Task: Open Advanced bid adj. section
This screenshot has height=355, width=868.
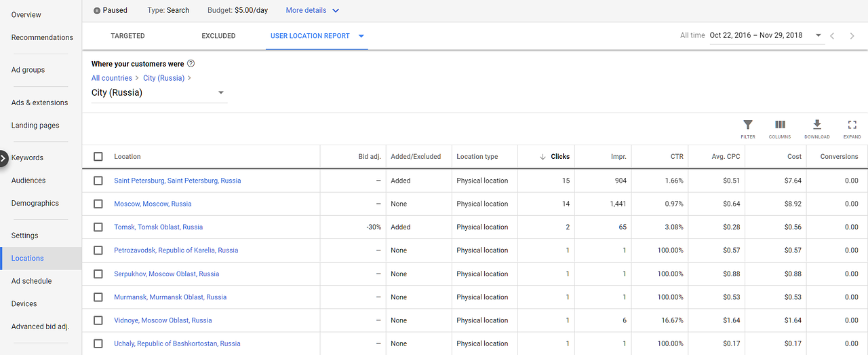Action: click(40, 326)
